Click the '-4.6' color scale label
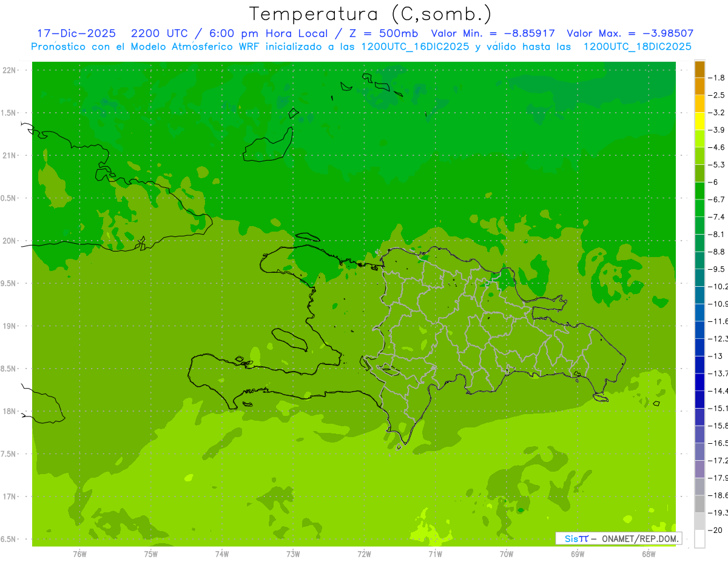Viewport: 728px width, 562px height. click(717, 147)
